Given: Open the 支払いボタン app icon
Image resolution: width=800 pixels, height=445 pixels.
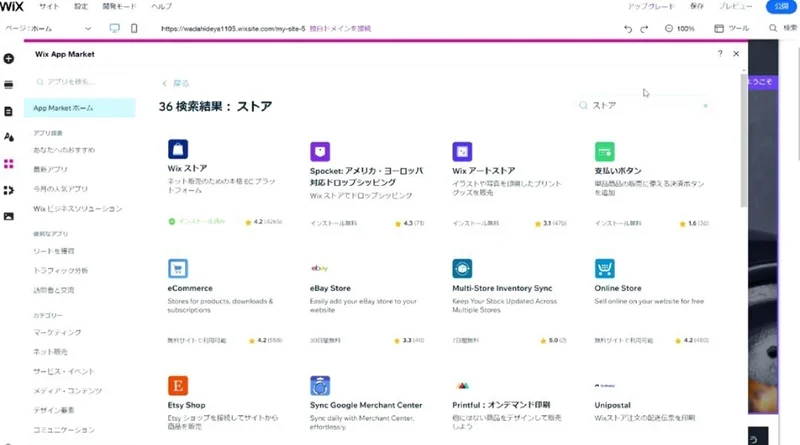Looking at the screenshot, I should [x=605, y=152].
